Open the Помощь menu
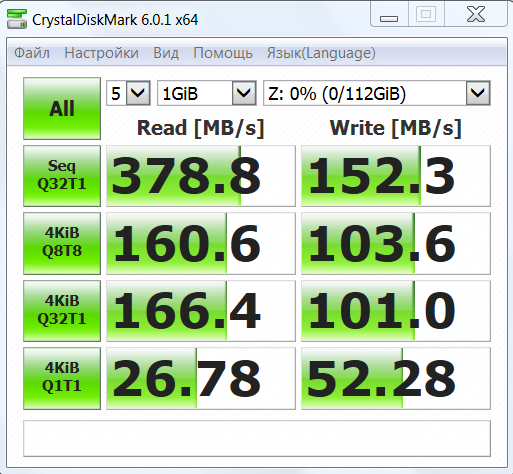Screen dimensions: 513x474 click(223, 53)
